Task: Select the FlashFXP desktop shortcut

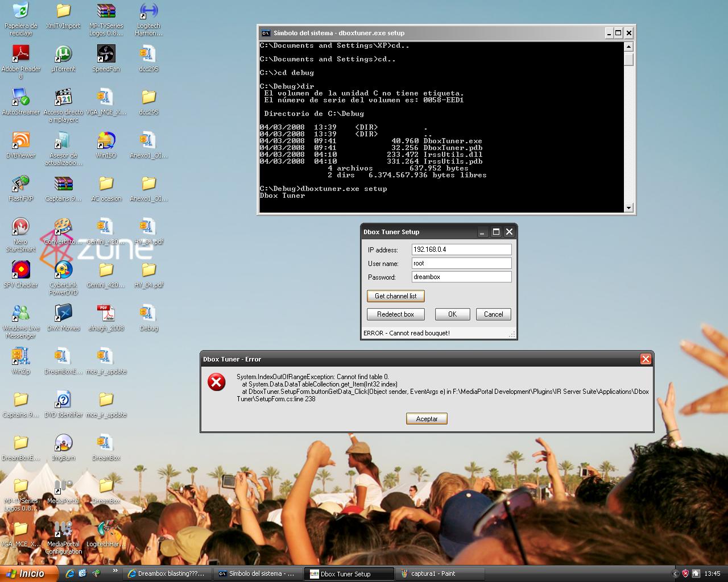Action: 20,184
